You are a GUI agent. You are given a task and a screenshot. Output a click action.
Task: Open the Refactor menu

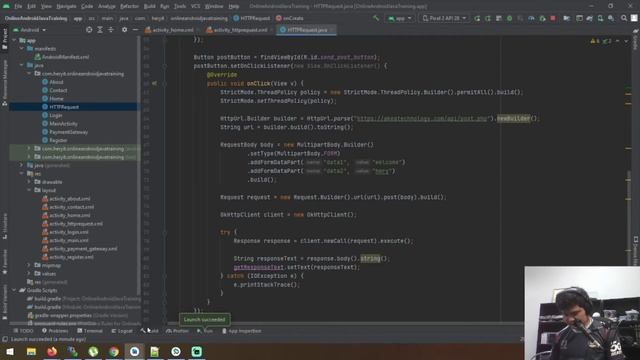click(129, 7)
